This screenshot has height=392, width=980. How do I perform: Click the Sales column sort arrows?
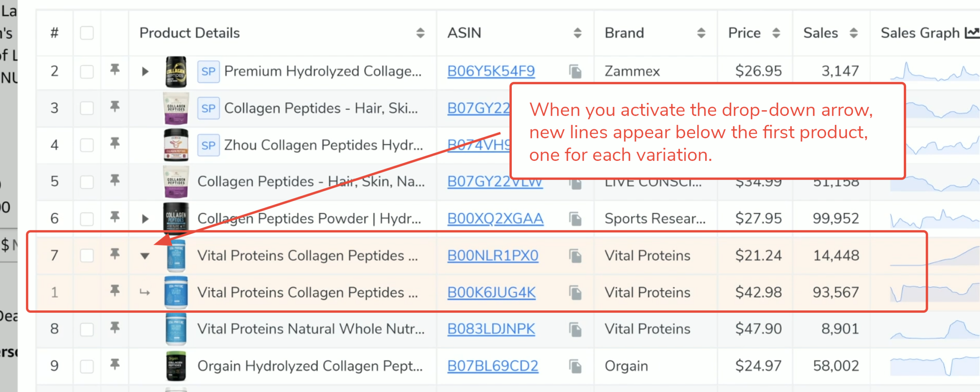[x=853, y=33]
